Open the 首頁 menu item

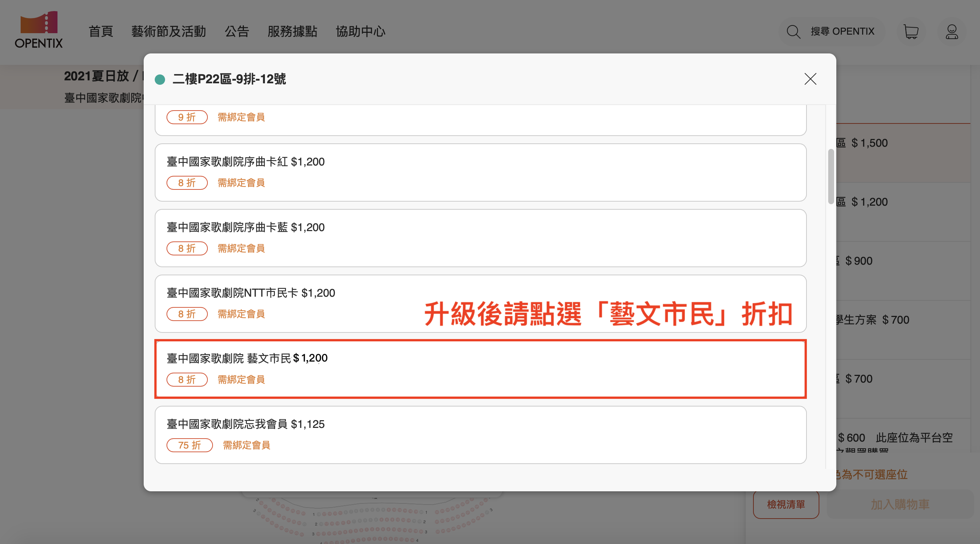tap(101, 31)
